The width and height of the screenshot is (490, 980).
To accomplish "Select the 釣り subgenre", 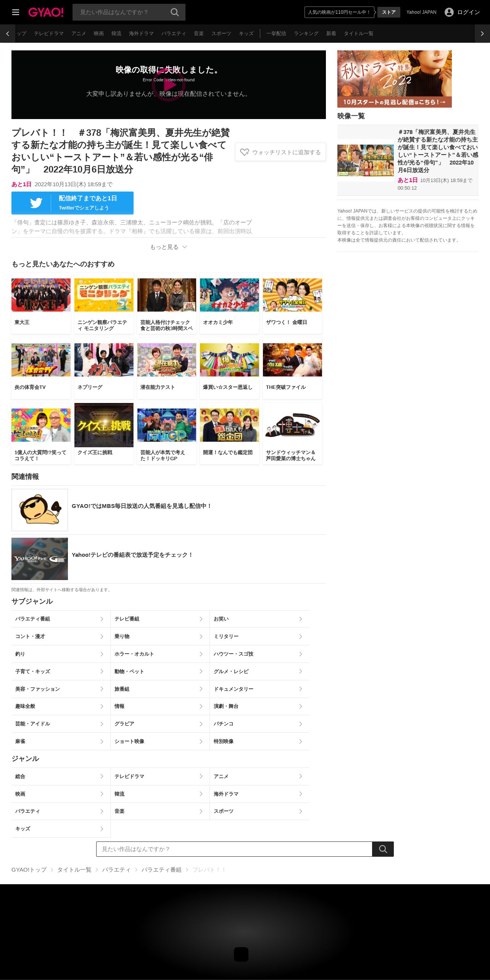I will pos(61,654).
